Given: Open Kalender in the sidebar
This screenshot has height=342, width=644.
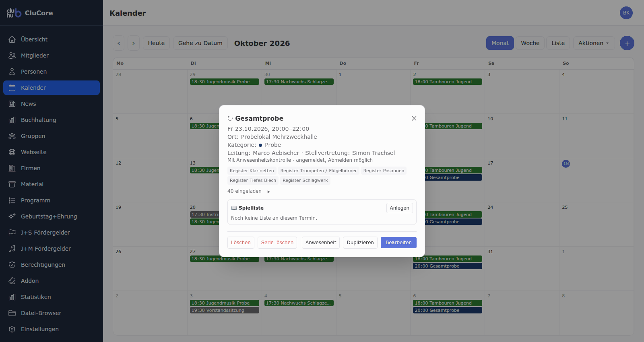Looking at the screenshot, I should 52,88.
